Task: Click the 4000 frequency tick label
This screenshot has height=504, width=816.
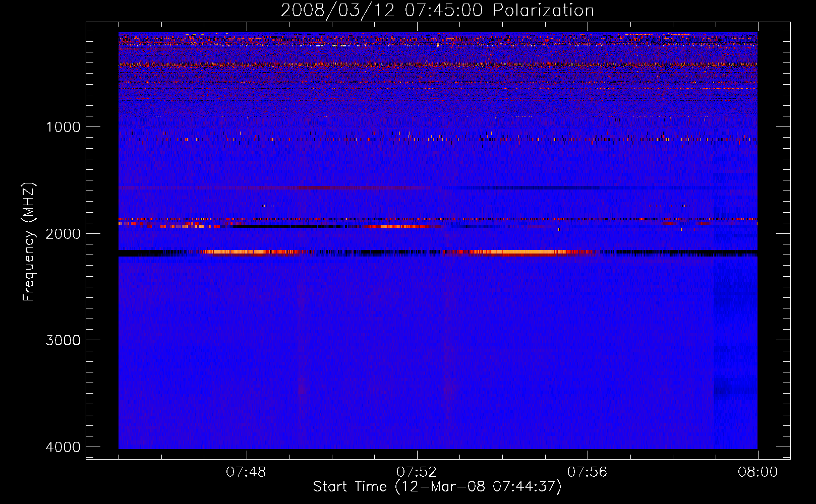Action: tap(63, 447)
